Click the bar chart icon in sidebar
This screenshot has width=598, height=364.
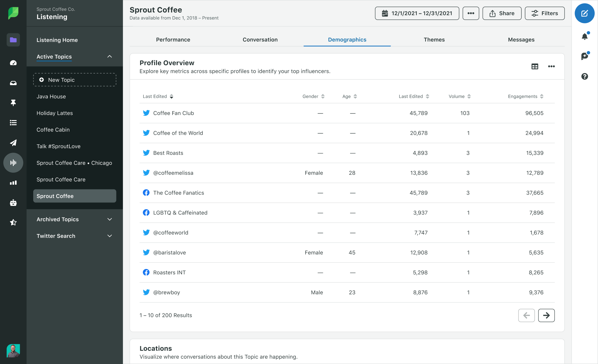(13, 182)
